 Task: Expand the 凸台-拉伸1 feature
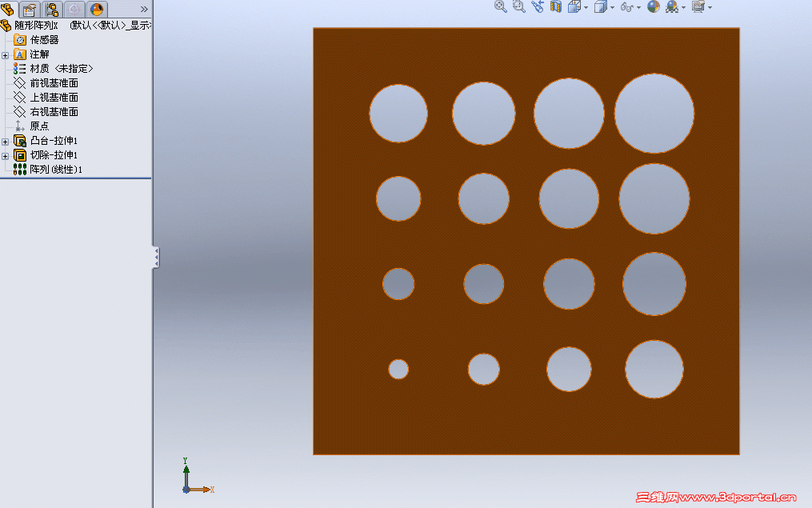[5, 140]
